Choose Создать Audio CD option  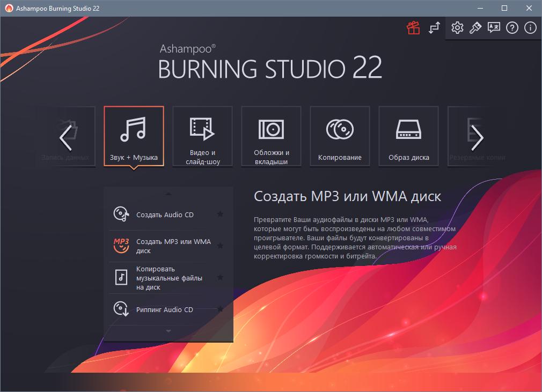click(x=165, y=215)
